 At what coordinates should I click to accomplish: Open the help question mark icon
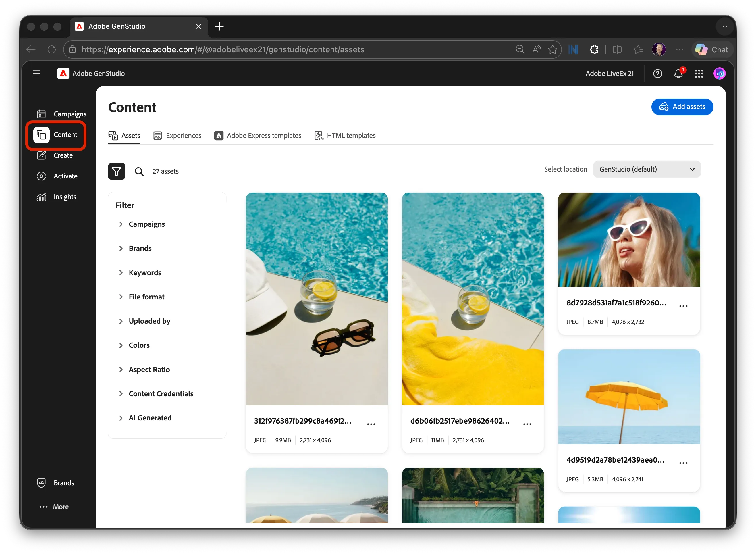pos(657,74)
